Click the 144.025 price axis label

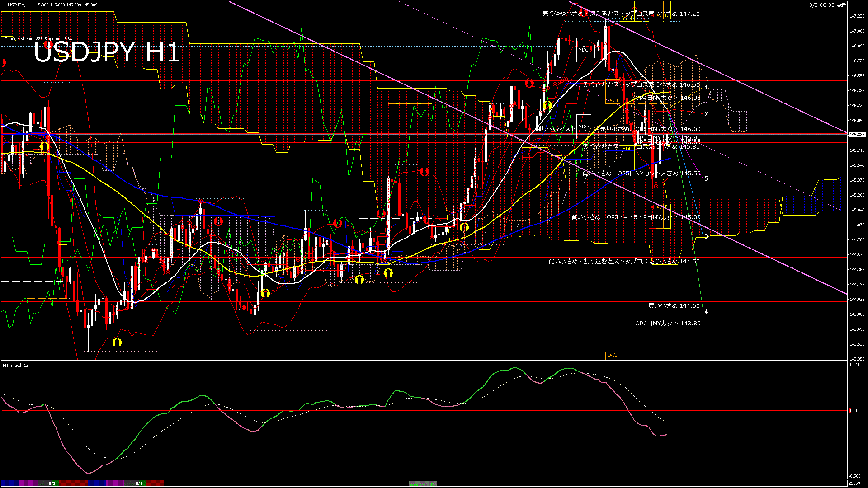coord(857,300)
